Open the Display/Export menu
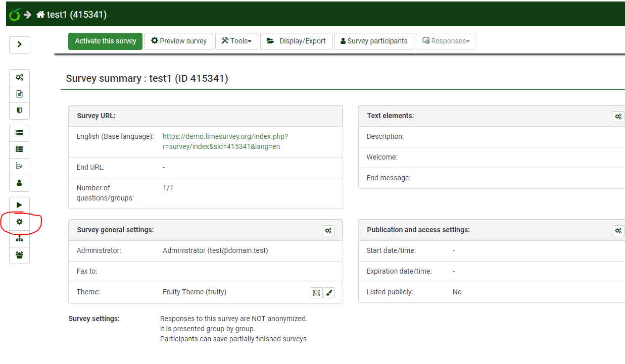Screen dimensions: 625x364 (x=296, y=41)
